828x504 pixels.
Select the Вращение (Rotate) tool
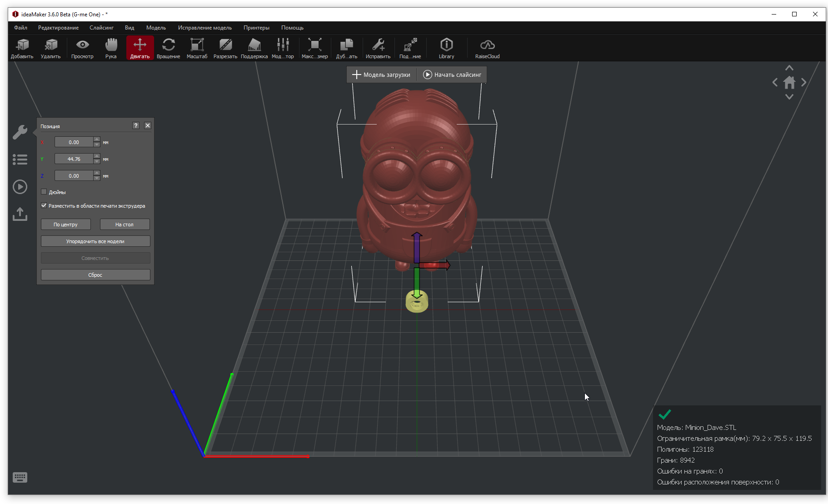[x=169, y=48]
